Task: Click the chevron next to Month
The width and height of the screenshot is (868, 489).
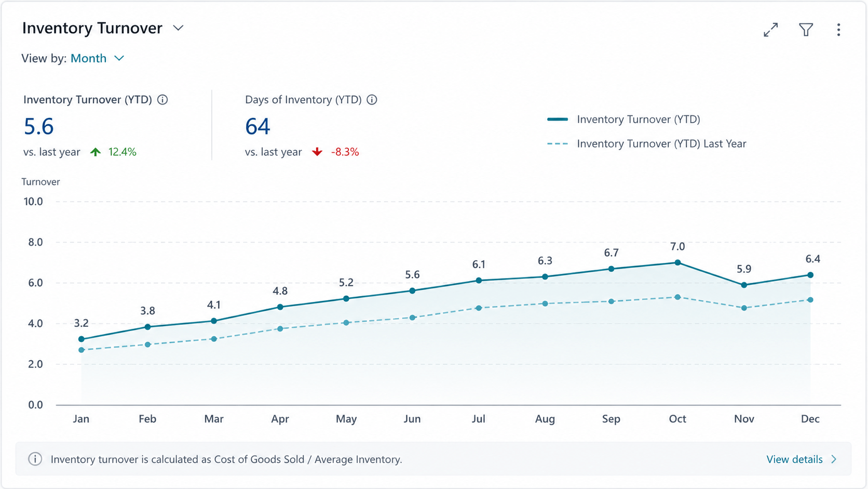Action: [119, 58]
